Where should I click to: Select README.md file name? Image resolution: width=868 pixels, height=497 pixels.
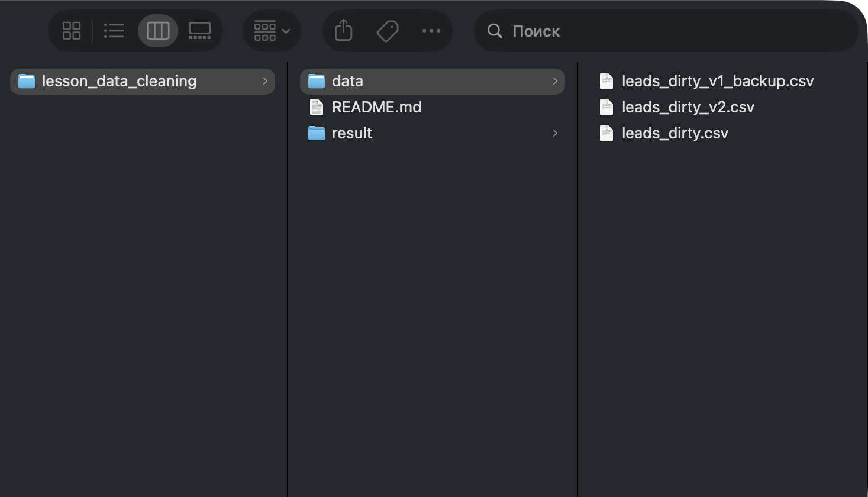pyautogui.click(x=376, y=107)
